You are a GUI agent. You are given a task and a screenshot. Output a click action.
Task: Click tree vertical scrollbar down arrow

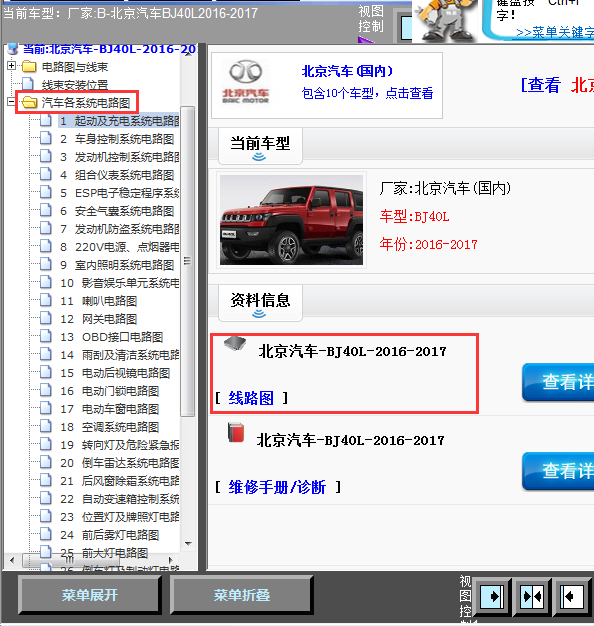click(x=188, y=543)
